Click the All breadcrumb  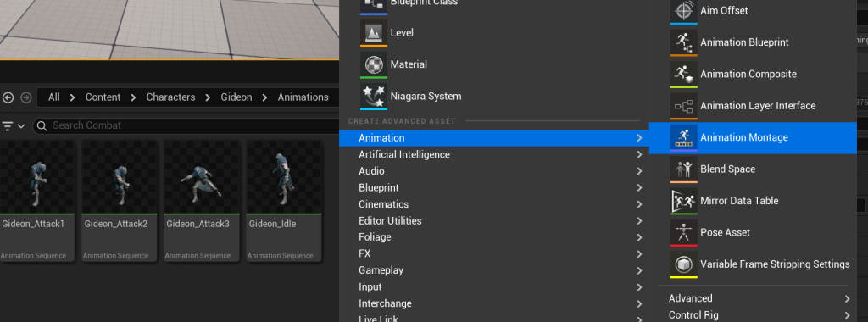click(x=53, y=97)
